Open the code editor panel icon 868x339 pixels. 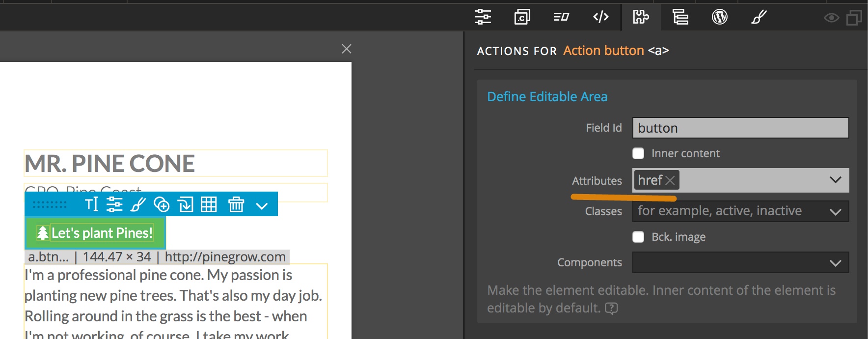(x=601, y=17)
